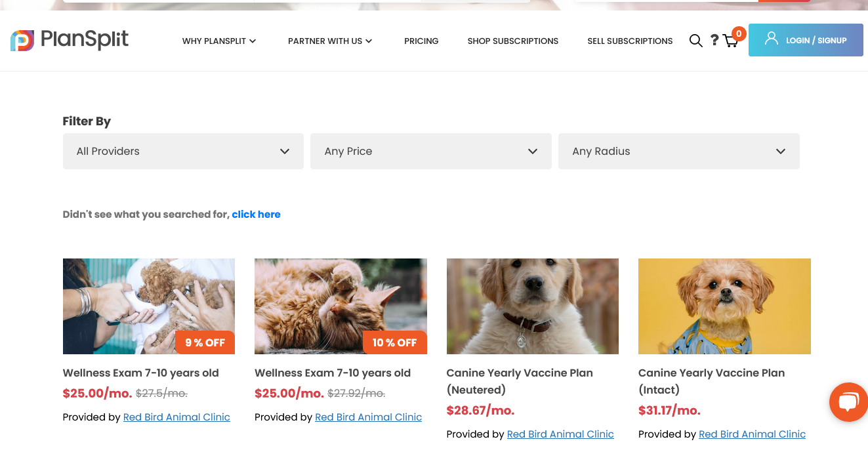The image size is (868, 452).
Task: Follow the "click here" link
Action: click(256, 215)
